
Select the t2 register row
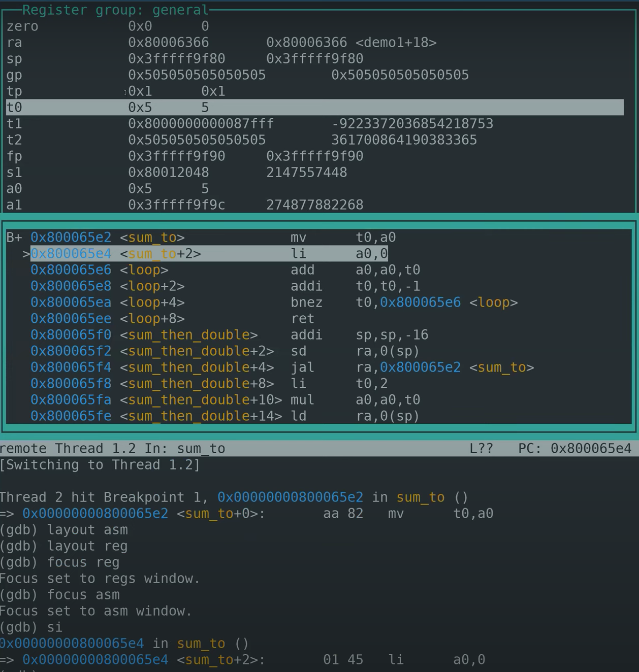(x=315, y=140)
